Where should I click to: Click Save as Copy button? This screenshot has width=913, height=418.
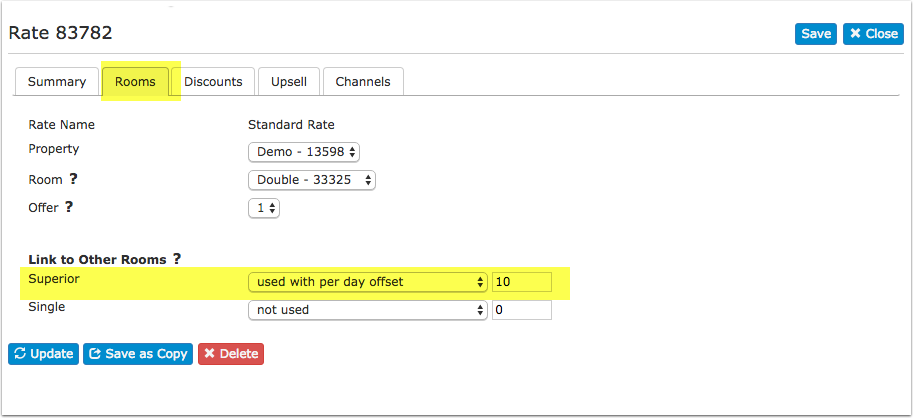tap(138, 354)
